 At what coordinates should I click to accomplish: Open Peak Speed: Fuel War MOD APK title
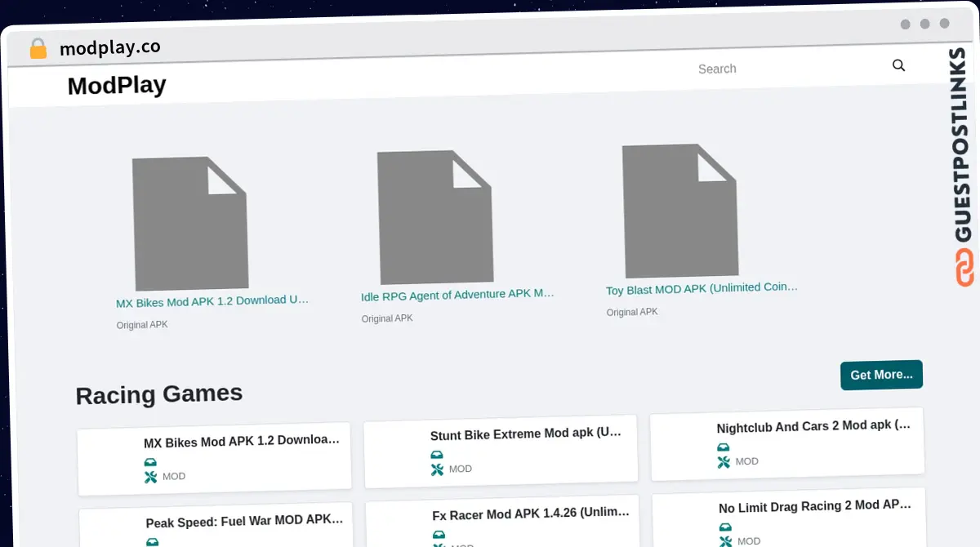coord(244,521)
